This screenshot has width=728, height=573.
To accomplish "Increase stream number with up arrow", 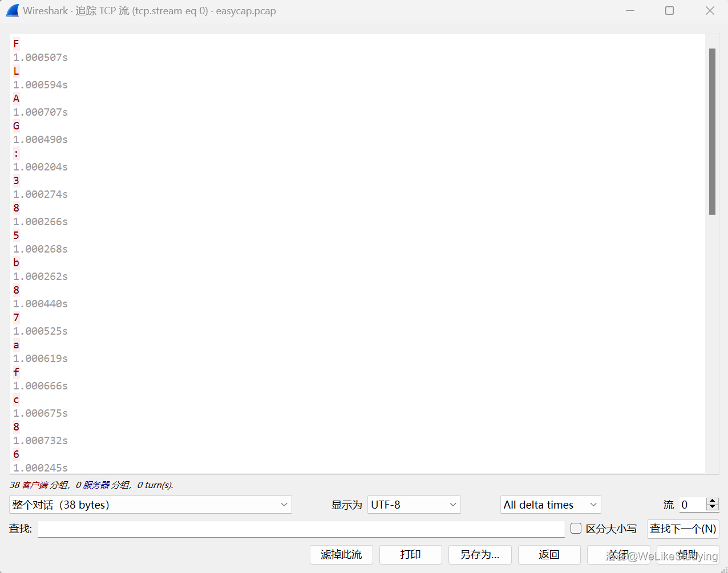I will [x=712, y=501].
